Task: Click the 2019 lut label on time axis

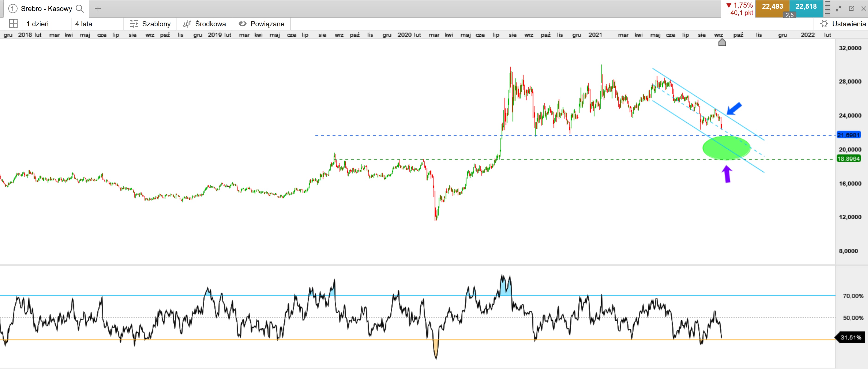Action: click(219, 35)
